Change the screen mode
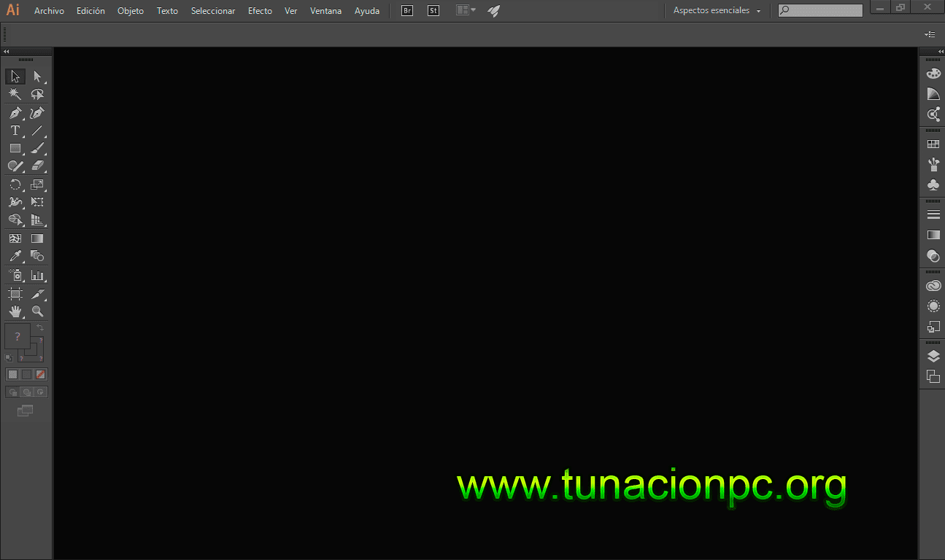 coord(26,411)
